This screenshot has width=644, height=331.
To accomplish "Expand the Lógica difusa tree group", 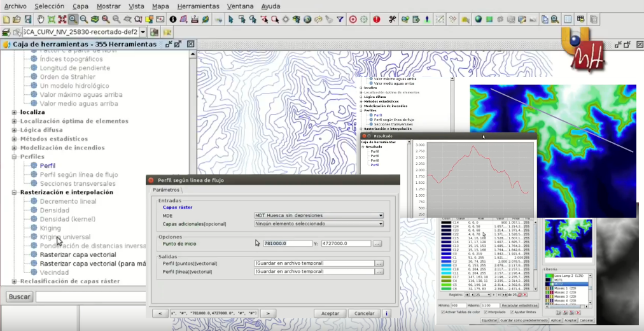I will coord(14,130).
